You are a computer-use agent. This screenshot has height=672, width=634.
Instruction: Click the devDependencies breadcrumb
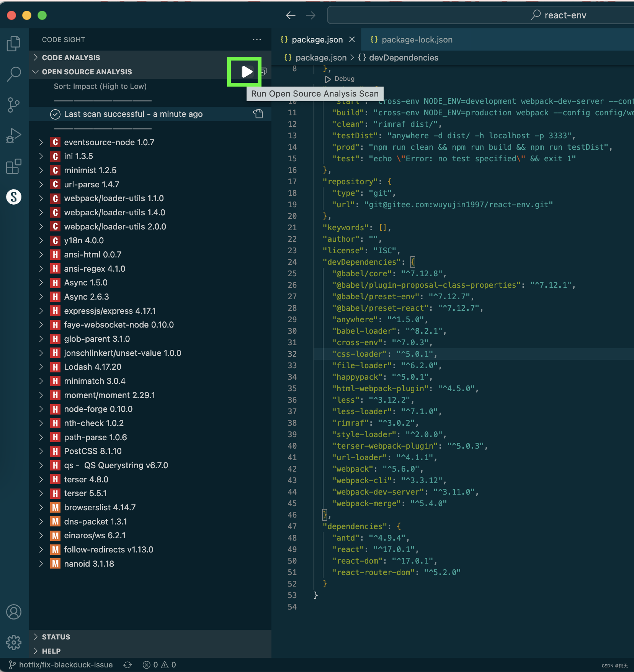coord(398,57)
